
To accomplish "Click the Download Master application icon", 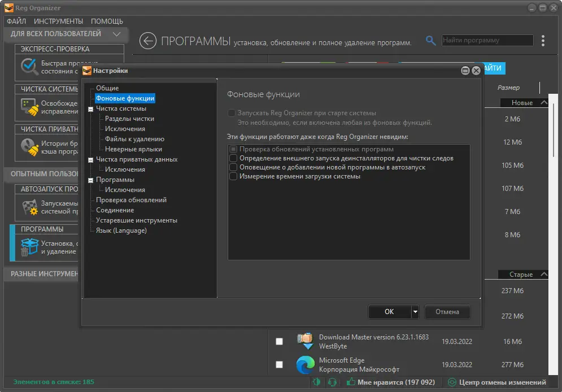I will (x=305, y=341).
